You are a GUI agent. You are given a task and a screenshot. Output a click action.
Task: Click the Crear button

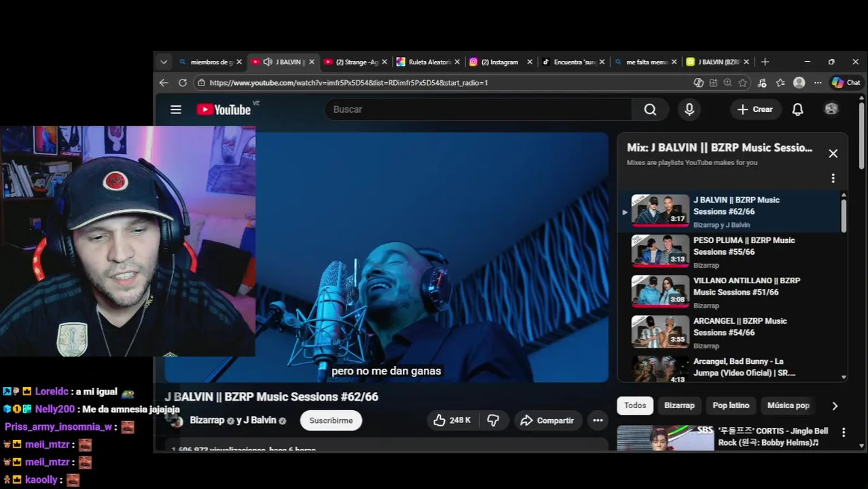click(x=755, y=109)
